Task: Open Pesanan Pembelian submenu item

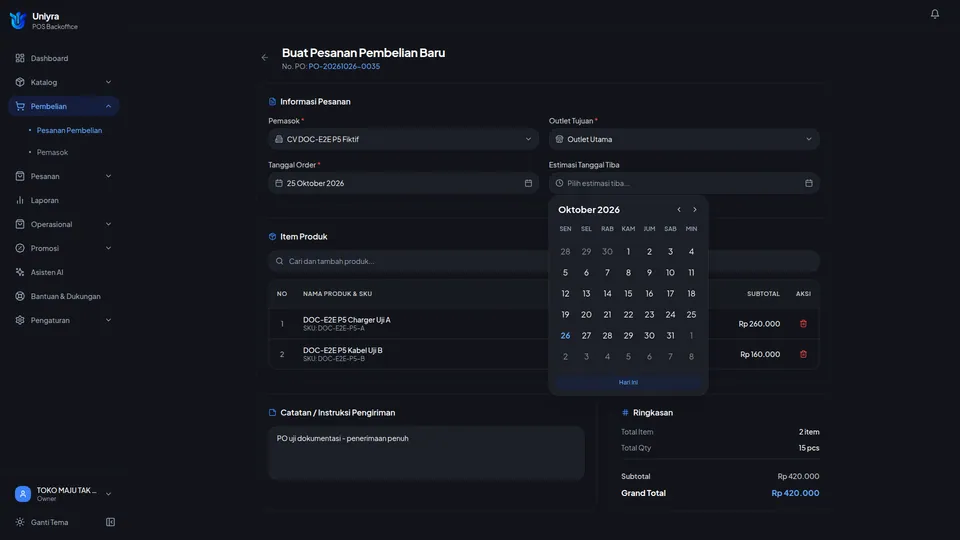Action: (x=69, y=130)
